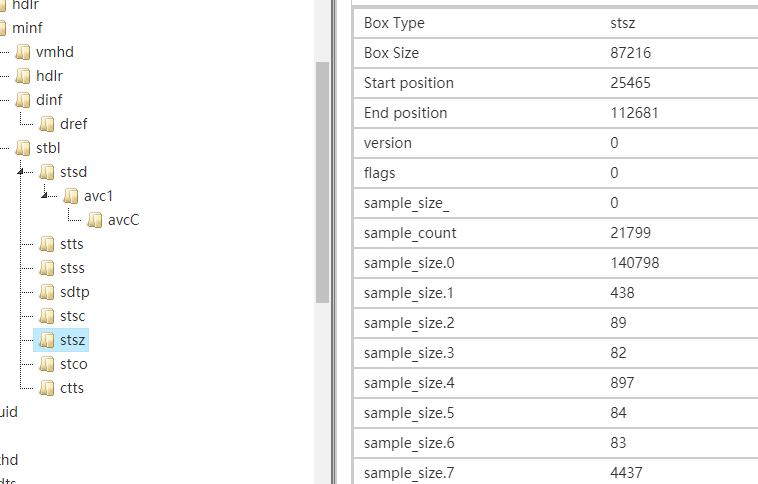Open the stco box icon
The height and width of the screenshot is (484, 758).
tap(47, 365)
